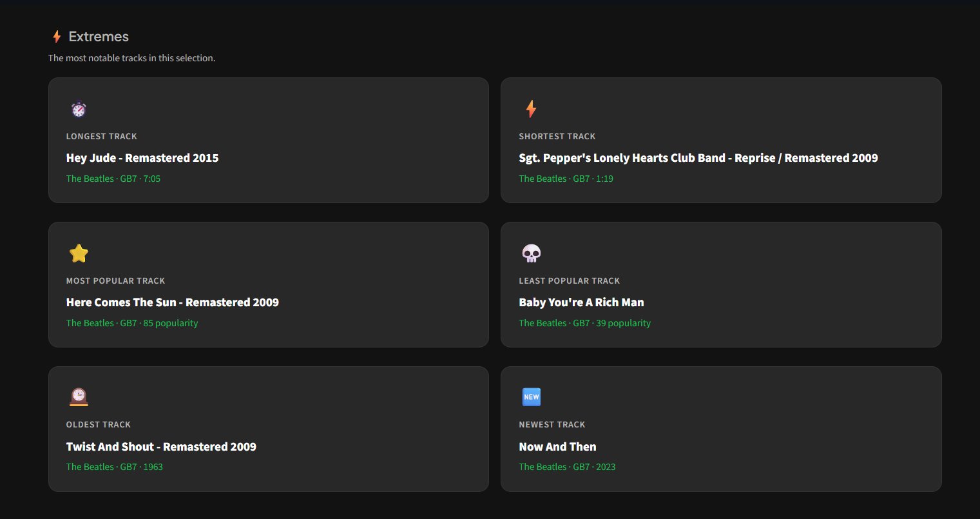Click the stopwatch icon in Longest Track card

pyautogui.click(x=79, y=110)
